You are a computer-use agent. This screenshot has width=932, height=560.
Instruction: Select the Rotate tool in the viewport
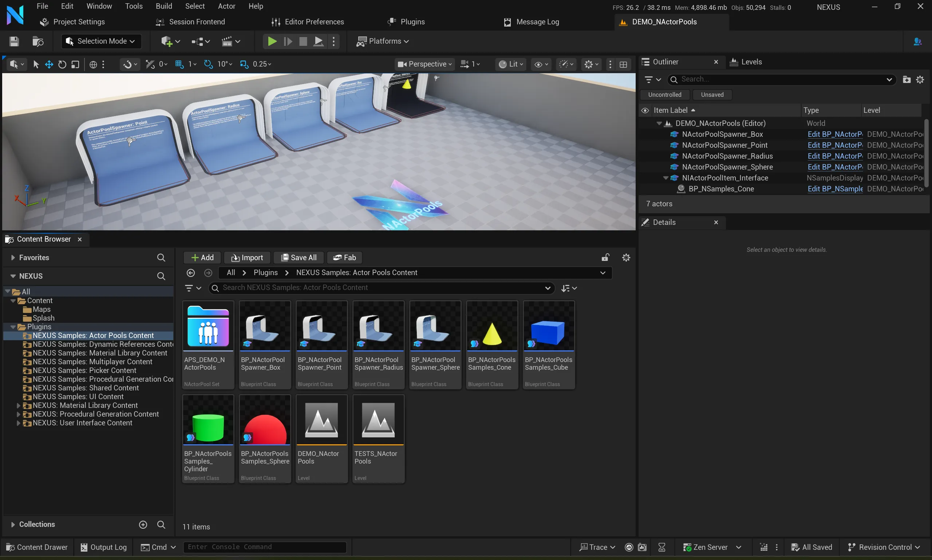point(62,64)
